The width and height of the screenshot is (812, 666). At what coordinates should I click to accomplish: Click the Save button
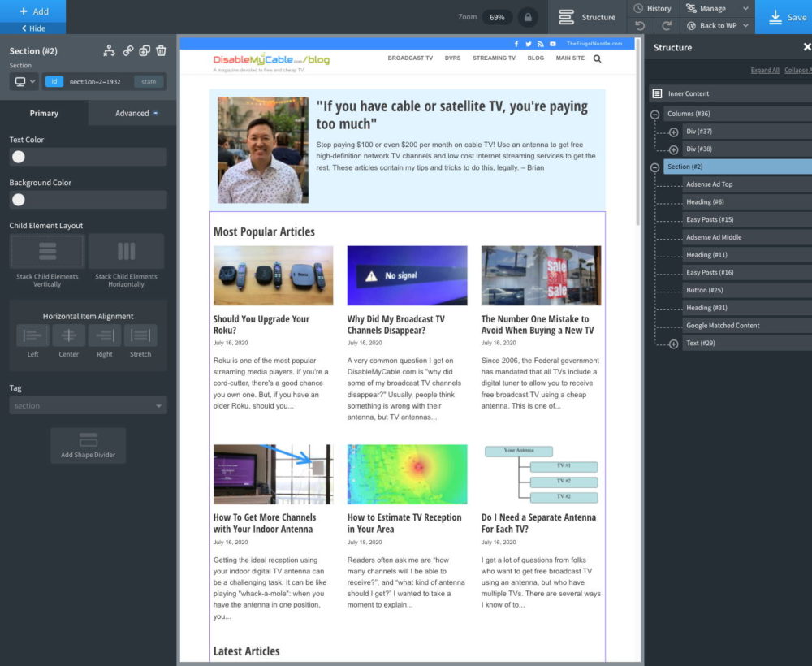point(784,17)
